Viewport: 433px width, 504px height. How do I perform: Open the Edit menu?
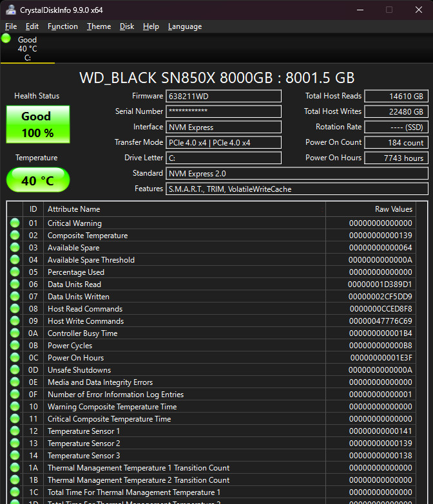32,26
